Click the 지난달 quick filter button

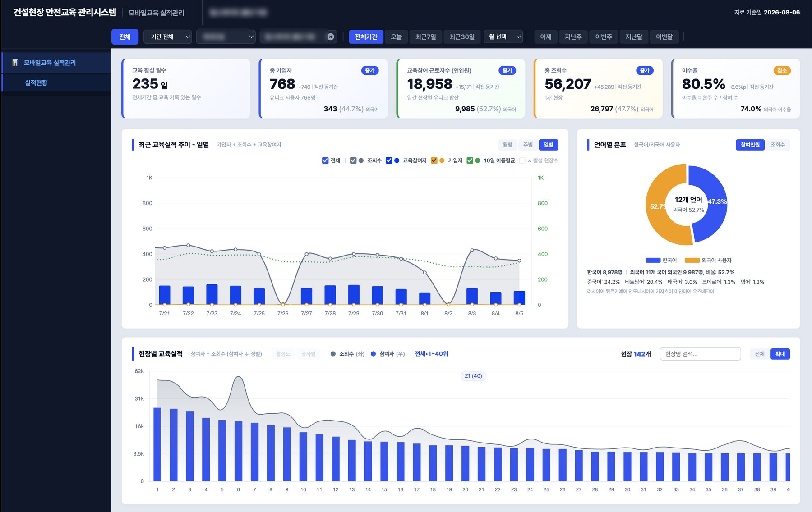[634, 37]
